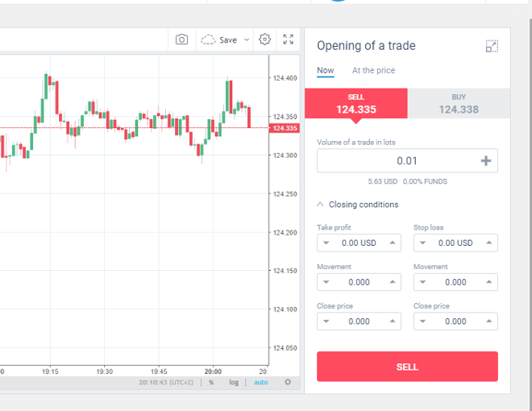Toggle percent scale on the chart
This screenshot has height=411, width=532.
pos(211,382)
